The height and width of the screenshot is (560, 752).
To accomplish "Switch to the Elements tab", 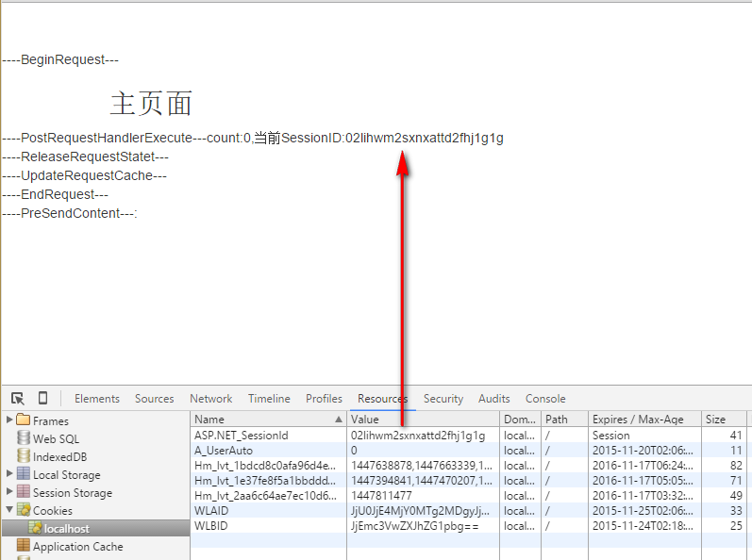I will (97, 399).
